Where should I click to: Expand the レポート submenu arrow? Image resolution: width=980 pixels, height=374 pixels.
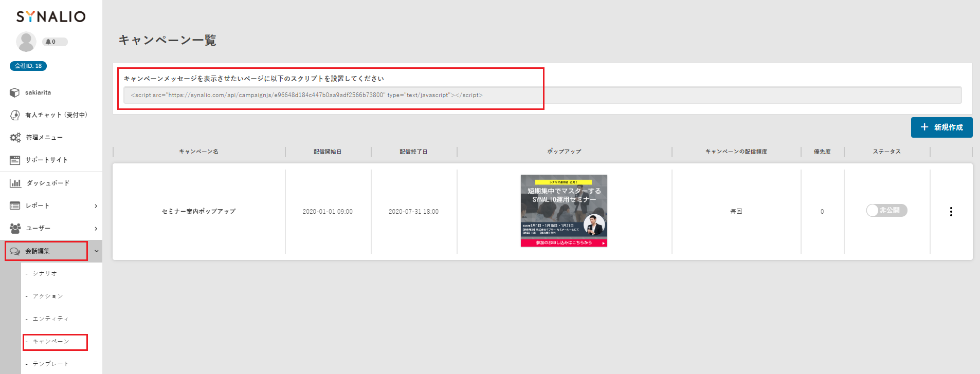[x=96, y=206]
